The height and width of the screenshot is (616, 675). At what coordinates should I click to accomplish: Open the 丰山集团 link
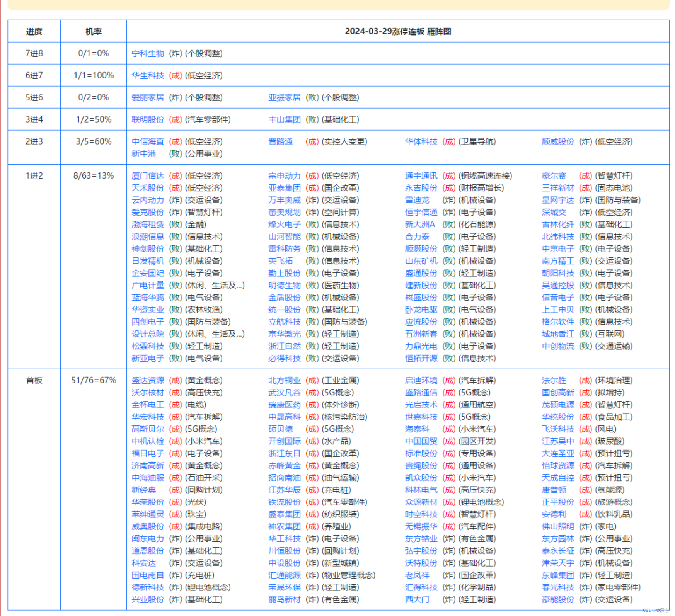point(285,119)
